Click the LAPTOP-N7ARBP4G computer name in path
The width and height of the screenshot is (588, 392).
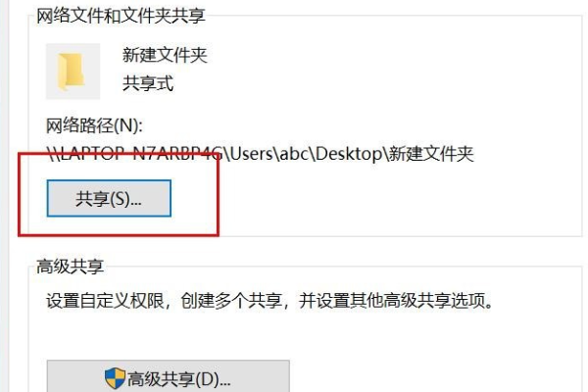click(142, 154)
